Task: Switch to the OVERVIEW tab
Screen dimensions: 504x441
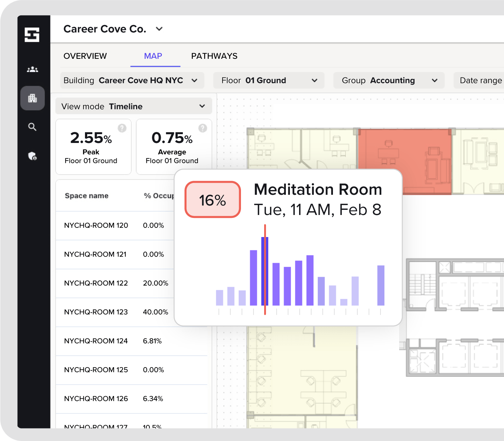Action: coord(85,56)
